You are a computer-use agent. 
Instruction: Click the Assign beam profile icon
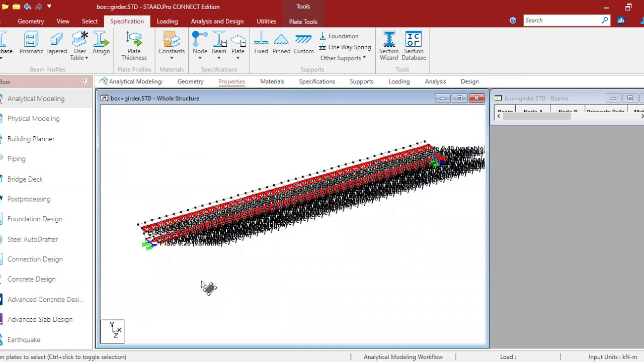(x=101, y=43)
